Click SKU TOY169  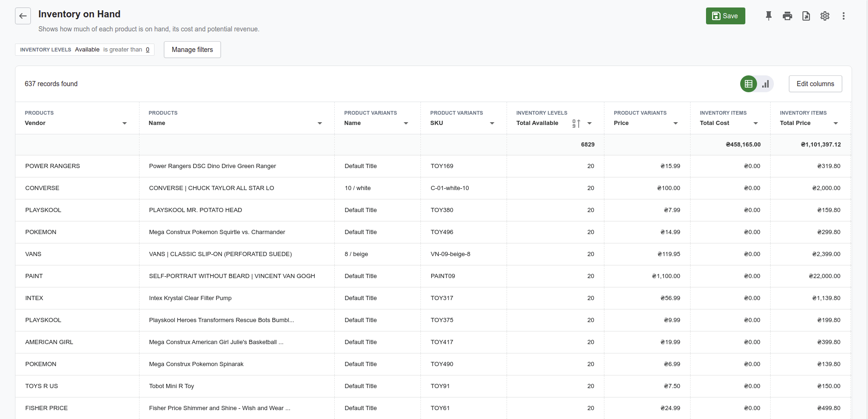tap(442, 166)
